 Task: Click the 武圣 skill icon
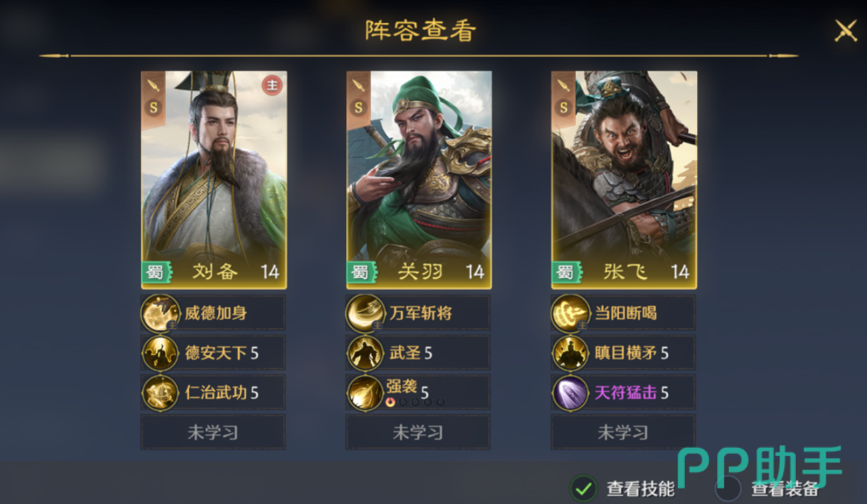point(366,353)
